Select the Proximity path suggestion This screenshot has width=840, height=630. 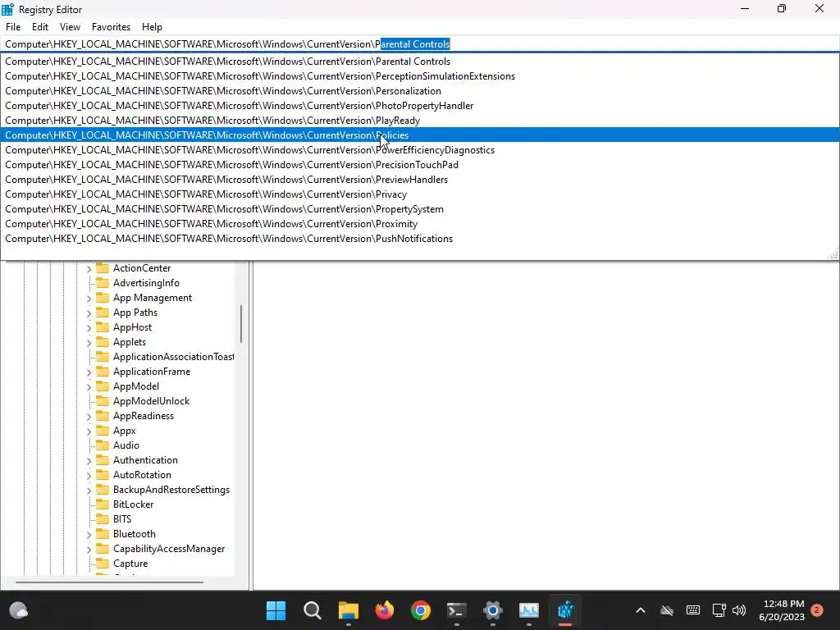tap(420, 224)
